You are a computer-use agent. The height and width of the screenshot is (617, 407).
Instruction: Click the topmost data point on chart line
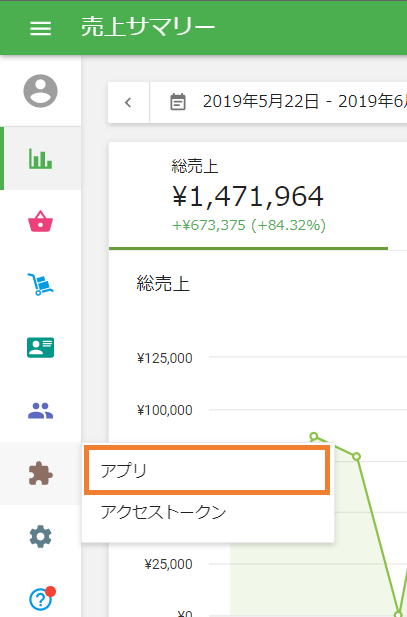(x=314, y=436)
